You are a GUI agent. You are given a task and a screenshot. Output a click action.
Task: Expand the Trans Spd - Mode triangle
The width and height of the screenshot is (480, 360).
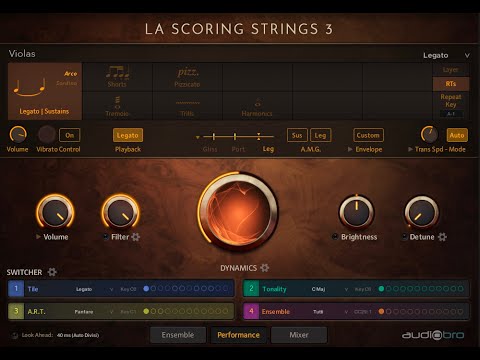click(410, 149)
